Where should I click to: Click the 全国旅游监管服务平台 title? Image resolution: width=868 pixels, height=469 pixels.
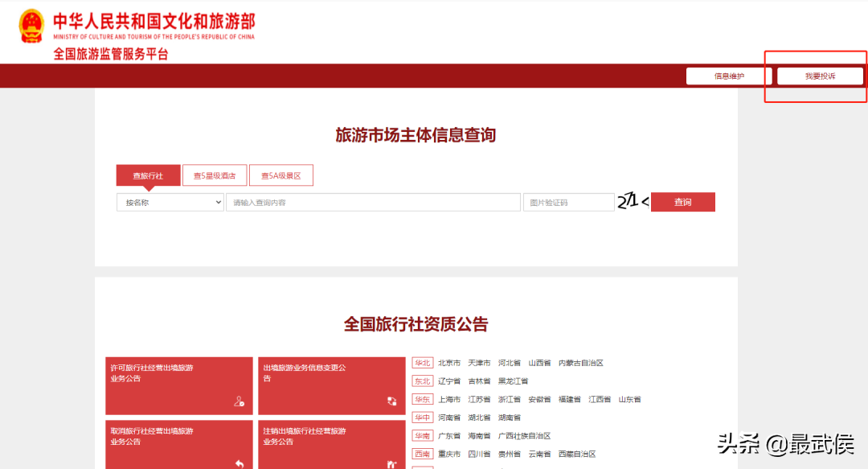pyautogui.click(x=111, y=55)
